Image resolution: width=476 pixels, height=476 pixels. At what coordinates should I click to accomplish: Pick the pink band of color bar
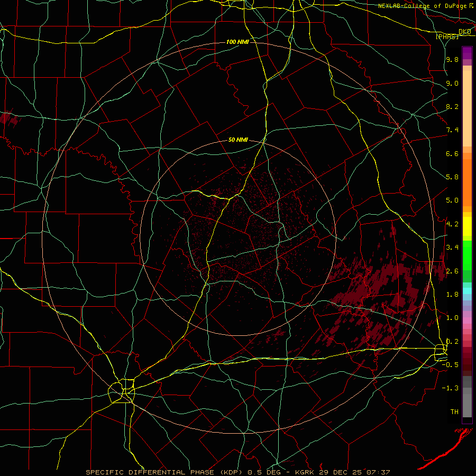tap(467, 321)
